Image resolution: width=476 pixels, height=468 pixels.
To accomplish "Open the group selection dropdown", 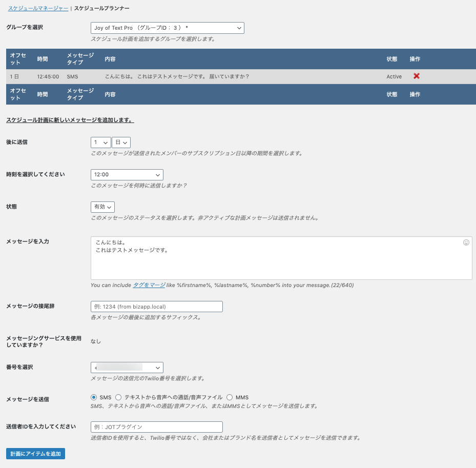I will tap(167, 28).
